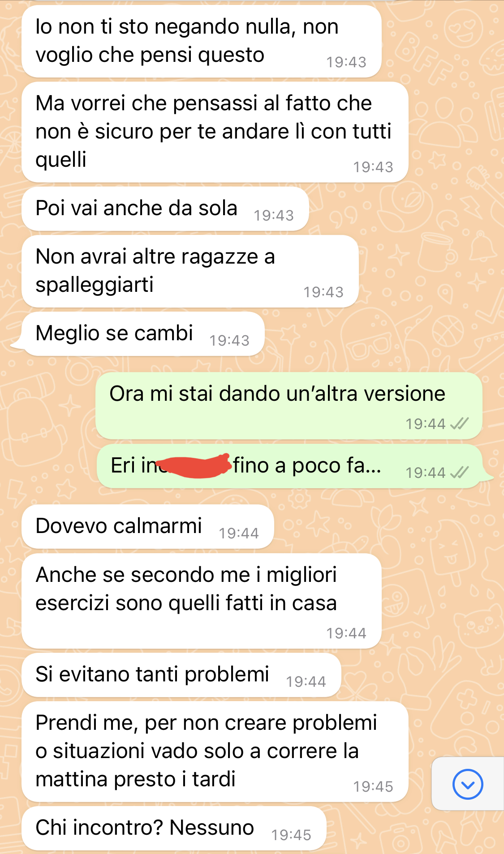
Task: Select 'Non avrai altre ragazze a spalleggiarti' message
Action: (190, 271)
